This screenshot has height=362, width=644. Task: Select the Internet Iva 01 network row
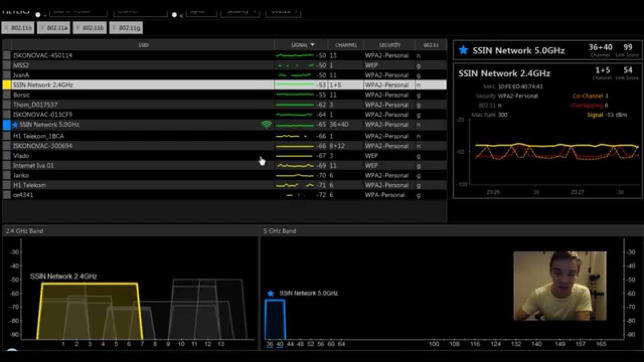[224, 165]
